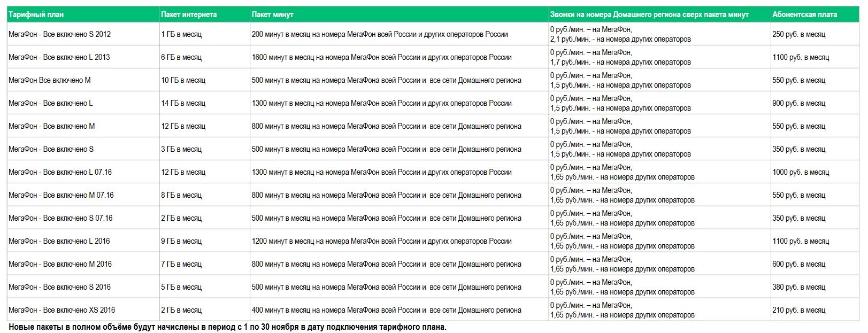Click the 'Звонки на номера Домашнего региона' header
The image size is (868, 333).
click(659, 14)
